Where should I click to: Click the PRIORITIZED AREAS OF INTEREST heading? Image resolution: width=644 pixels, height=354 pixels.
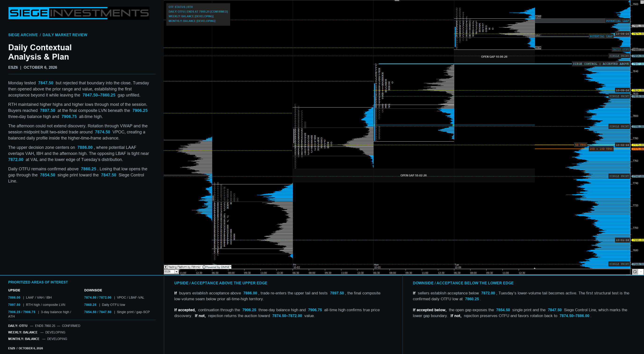[x=38, y=282]
